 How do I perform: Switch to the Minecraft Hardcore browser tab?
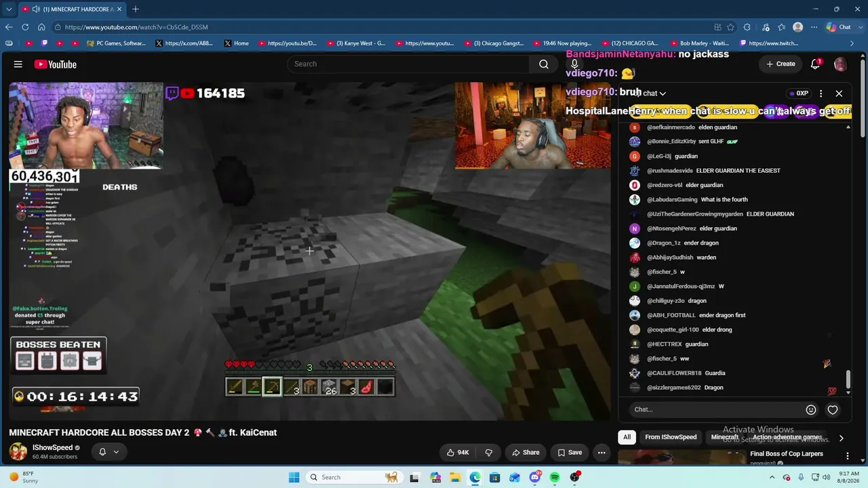[x=73, y=9]
